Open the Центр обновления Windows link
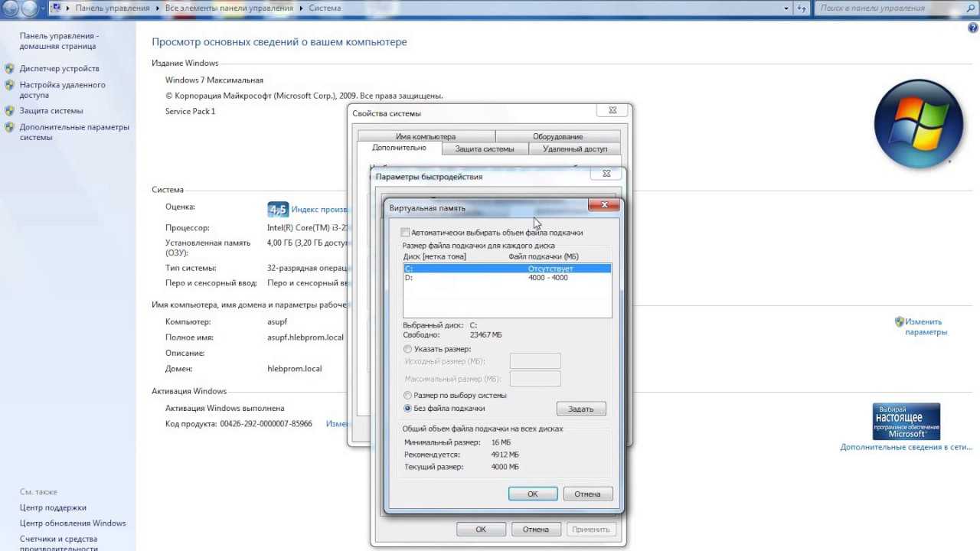Image resolution: width=980 pixels, height=551 pixels. 73,523
